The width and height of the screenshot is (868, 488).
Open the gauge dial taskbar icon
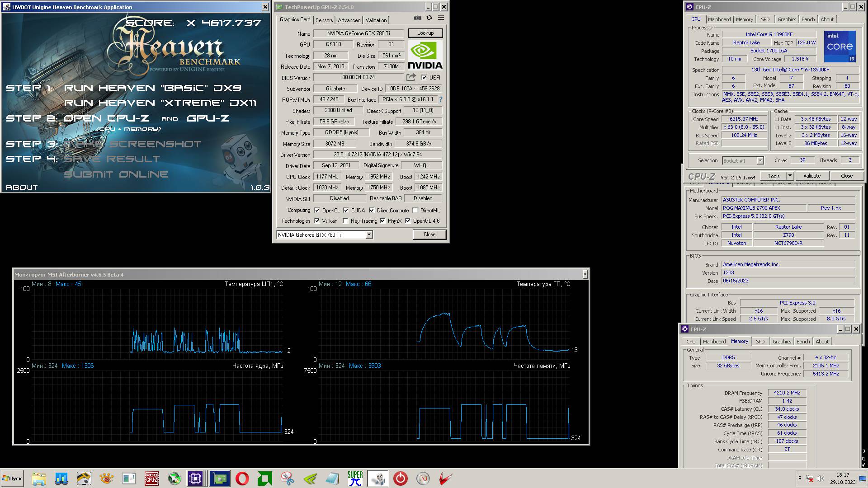423,479
